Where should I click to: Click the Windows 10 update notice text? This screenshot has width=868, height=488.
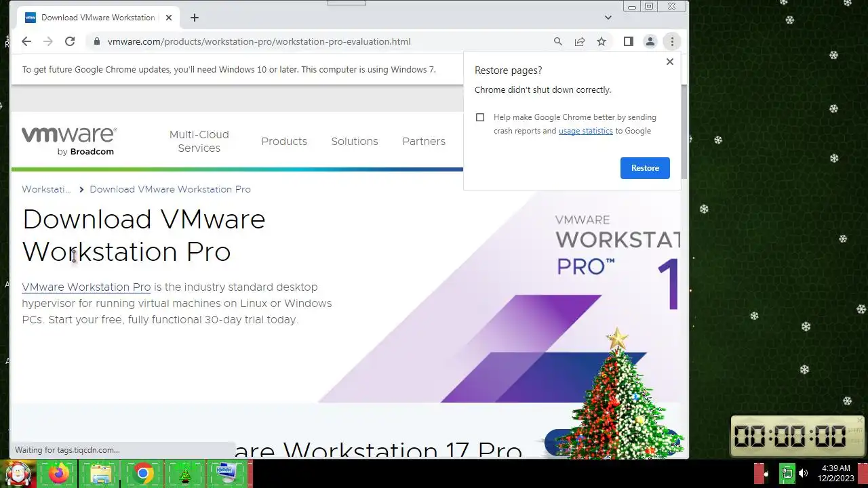click(229, 69)
